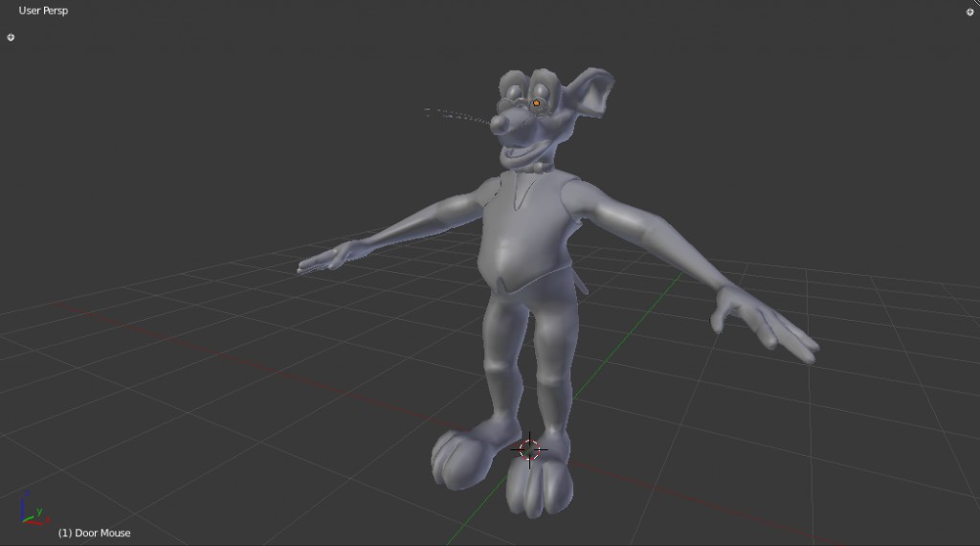Image resolution: width=980 pixels, height=546 pixels.
Task: Expand the tool shelf plus icon
Action: (11, 37)
